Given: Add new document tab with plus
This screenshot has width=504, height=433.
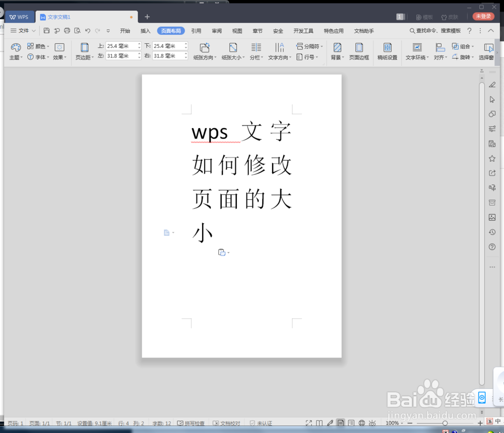Looking at the screenshot, I should pos(147,17).
